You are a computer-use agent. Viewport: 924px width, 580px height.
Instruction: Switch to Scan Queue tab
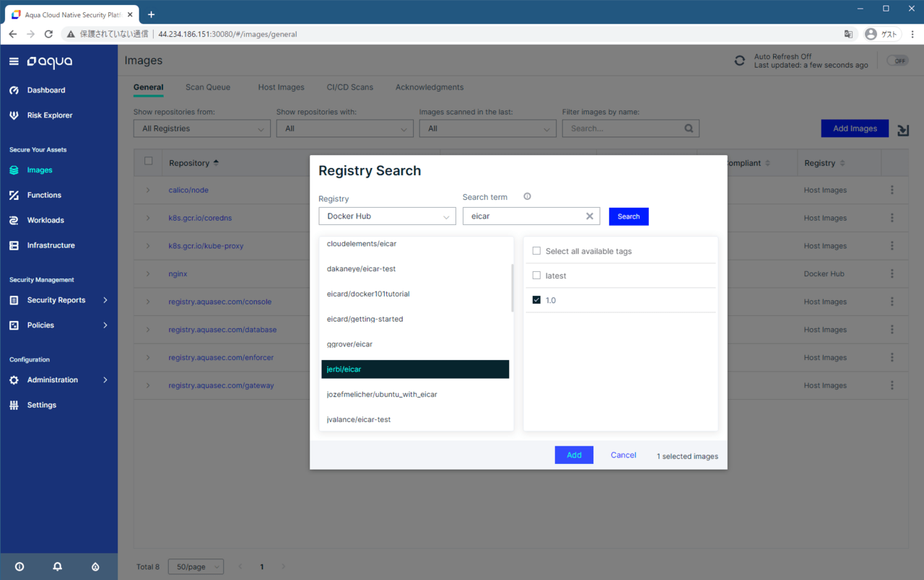tap(208, 87)
